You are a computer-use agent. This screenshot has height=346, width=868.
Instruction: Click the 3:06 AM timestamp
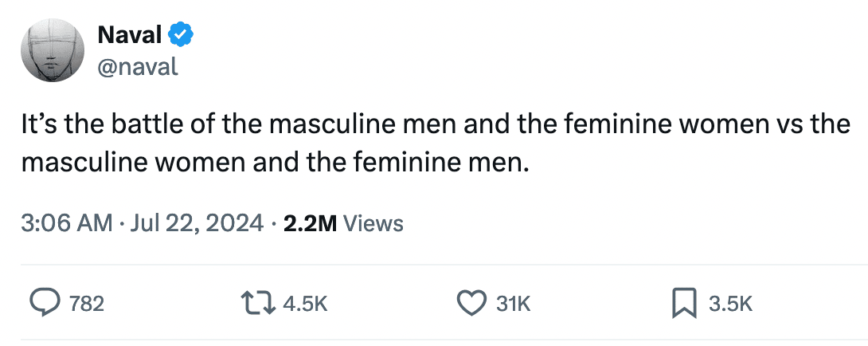coord(67,223)
